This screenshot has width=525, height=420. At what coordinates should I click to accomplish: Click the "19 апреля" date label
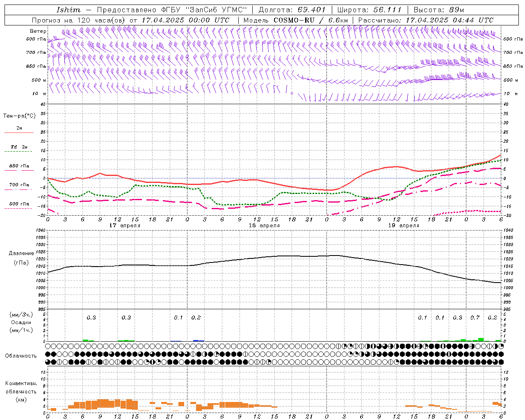click(404, 226)
